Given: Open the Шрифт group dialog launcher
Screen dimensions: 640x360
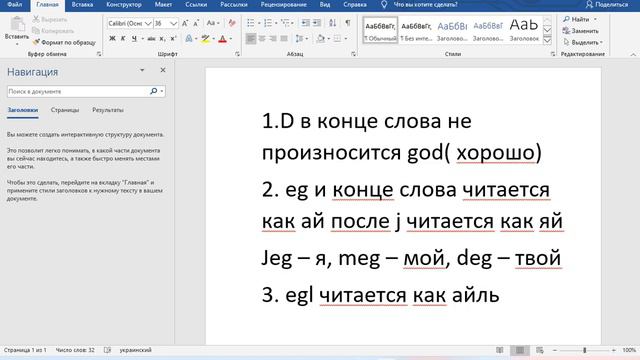Looking at the screenshot, I should click(x=237, y=54).
